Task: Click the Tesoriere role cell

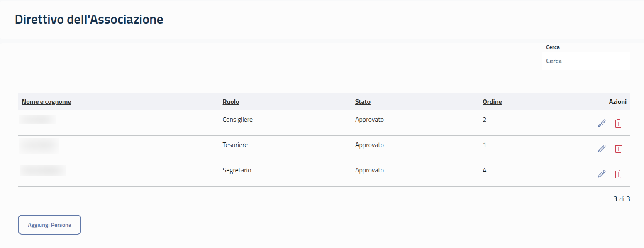Action: [x=235, y=145]
